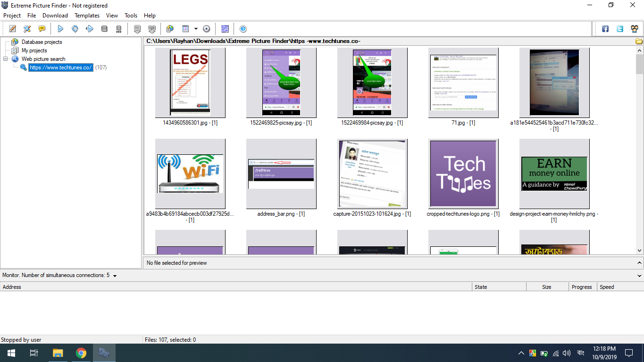Click the Facebook icon in the toolbar
644x362 pixels.
[x=605, y=29]
